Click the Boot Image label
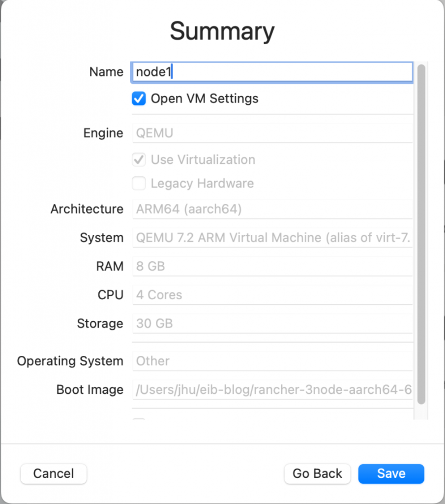This screenshot has width=445, height=504. pyautogui.click(x=89, y=390)
